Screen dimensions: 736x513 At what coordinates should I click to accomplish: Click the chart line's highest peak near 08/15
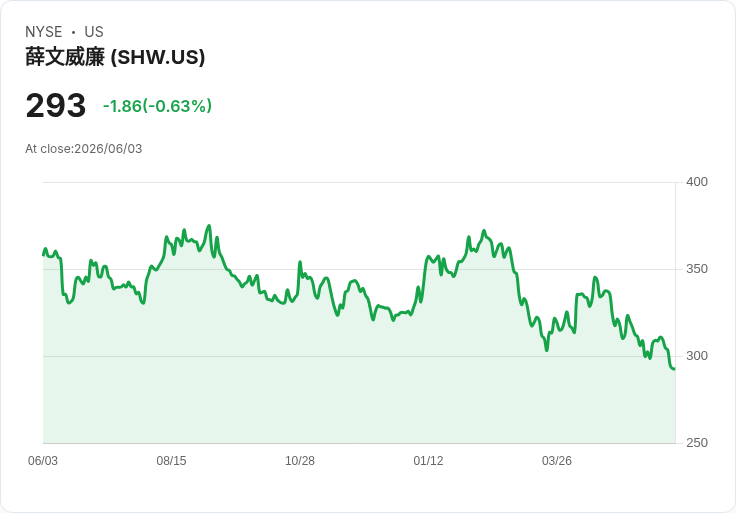click(209, 226)
